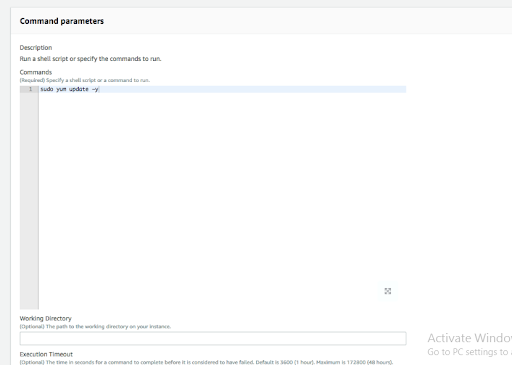512x365 pixels.
Task: Click the Execution Timeout label
Action: [46, 354]
